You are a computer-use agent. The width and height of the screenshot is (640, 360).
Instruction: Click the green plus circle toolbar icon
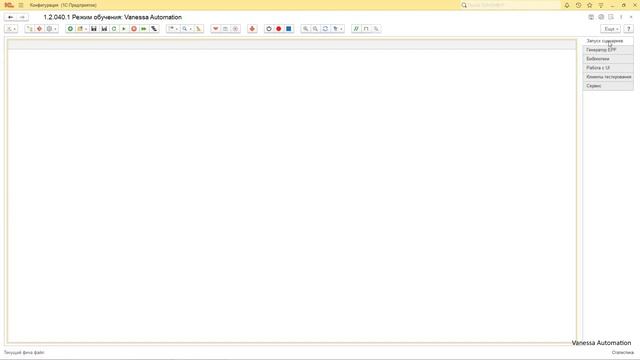coord(70,29)
